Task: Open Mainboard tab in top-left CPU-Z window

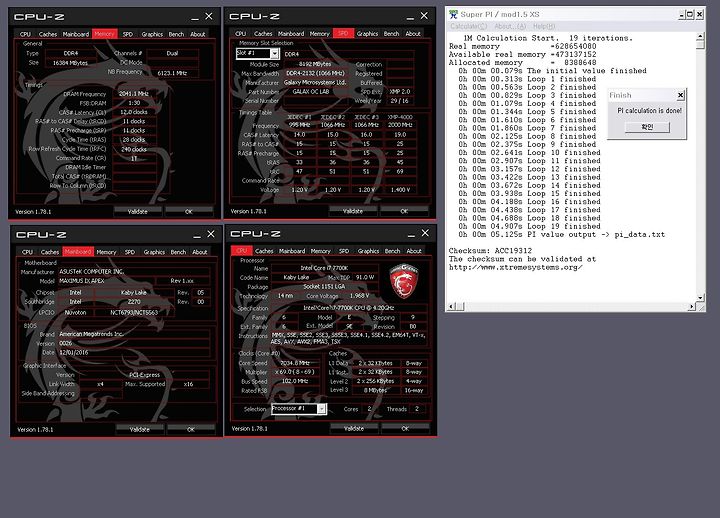Action: (76, 34)
